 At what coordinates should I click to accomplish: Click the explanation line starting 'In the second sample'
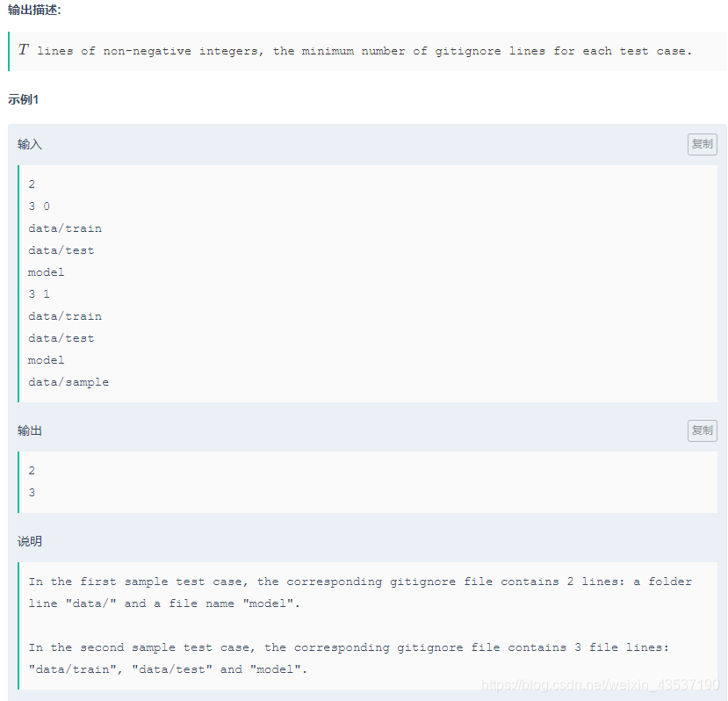click(x=349, y=647)
